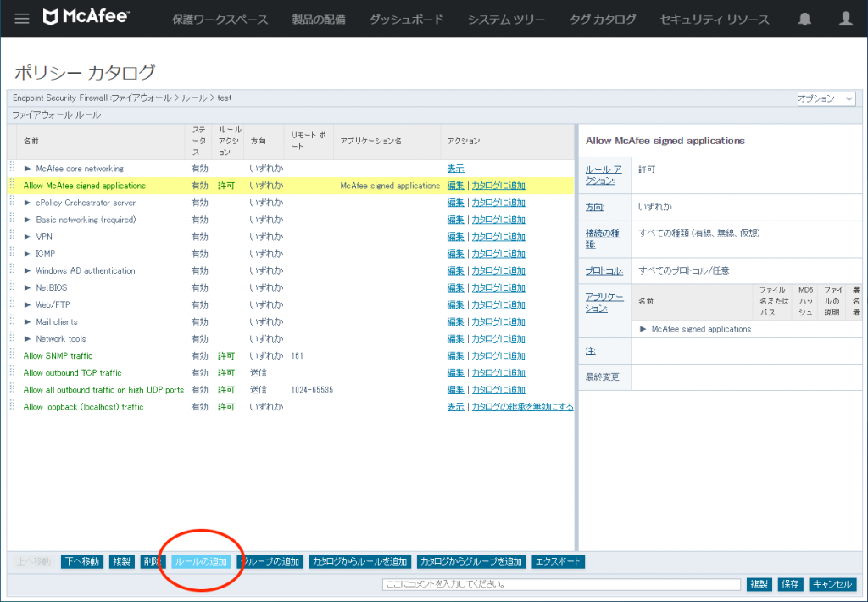
Task: Select the Allow outbound TCP traffic rule
Action: click(73, 373)
